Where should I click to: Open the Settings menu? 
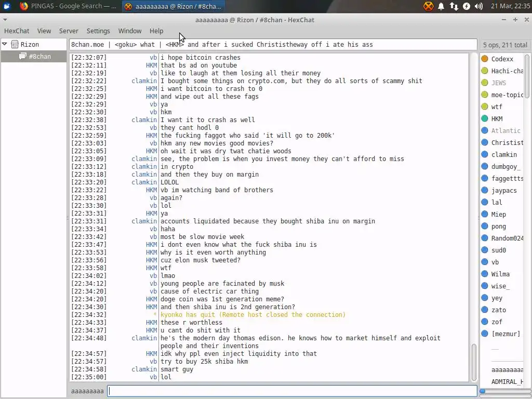pos(98,31)
